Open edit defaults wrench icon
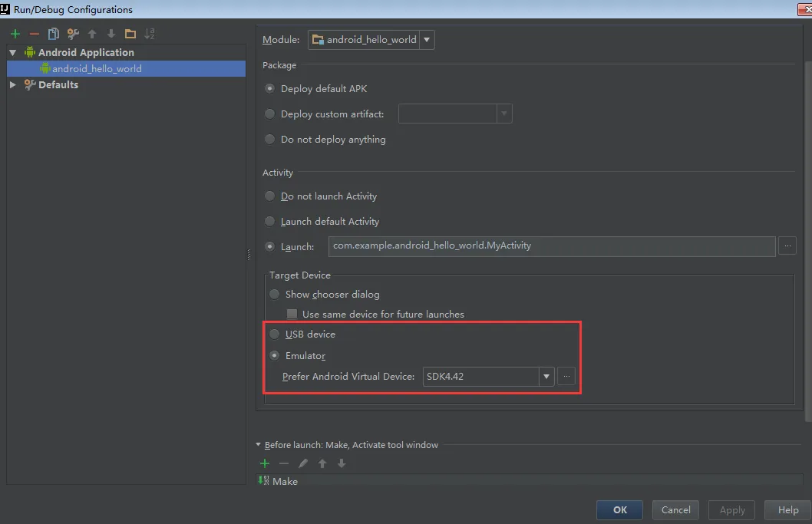The width and height of the screenshot is (812, 524). (x=73, y=35)
